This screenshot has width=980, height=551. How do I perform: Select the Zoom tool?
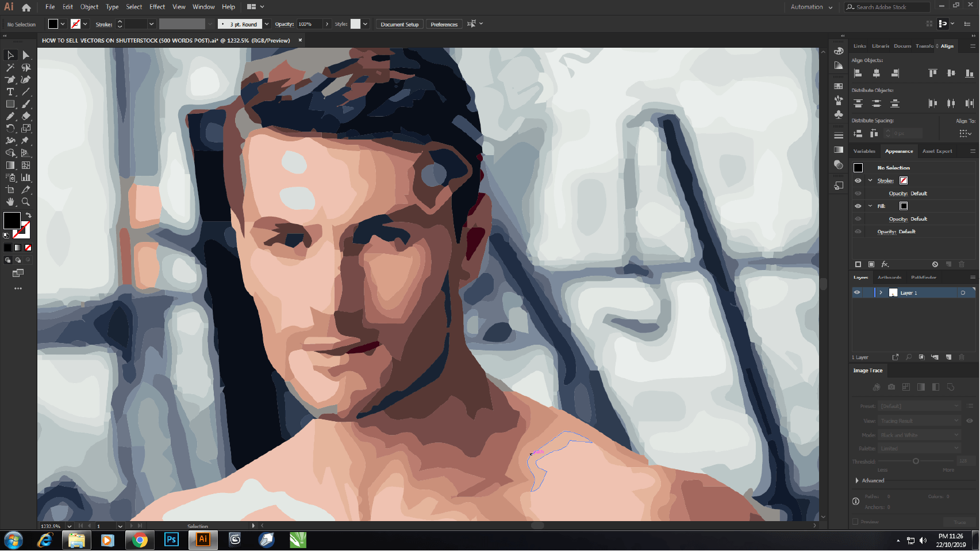(x=26, y=202)
